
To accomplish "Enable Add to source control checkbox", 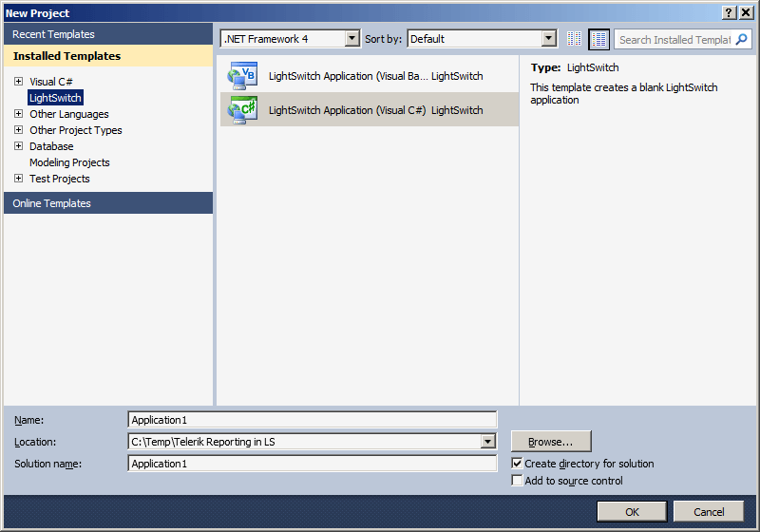I will 517,480.
